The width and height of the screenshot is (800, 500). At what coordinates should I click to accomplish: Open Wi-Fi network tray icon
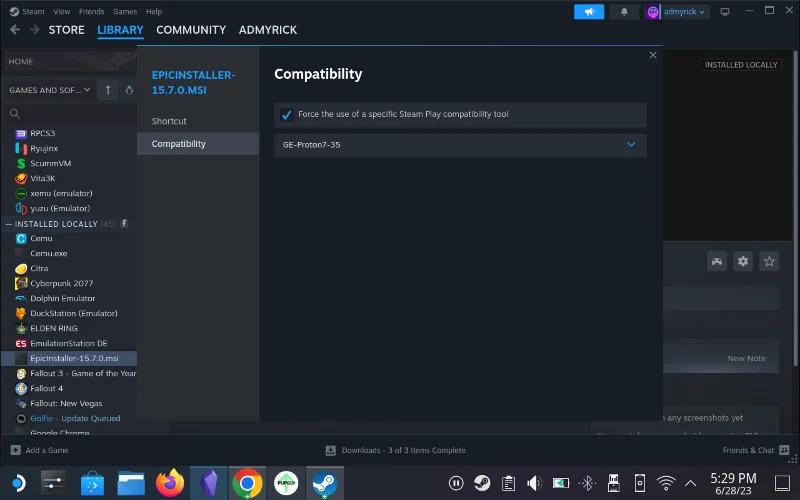click(666, 483)
